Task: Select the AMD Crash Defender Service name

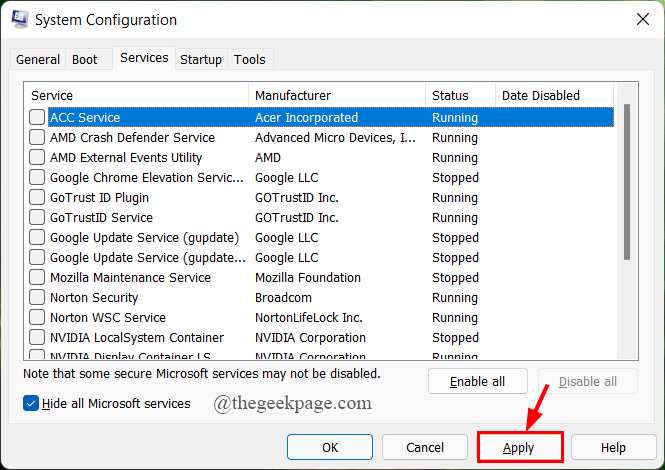Action: pos(132,137)
